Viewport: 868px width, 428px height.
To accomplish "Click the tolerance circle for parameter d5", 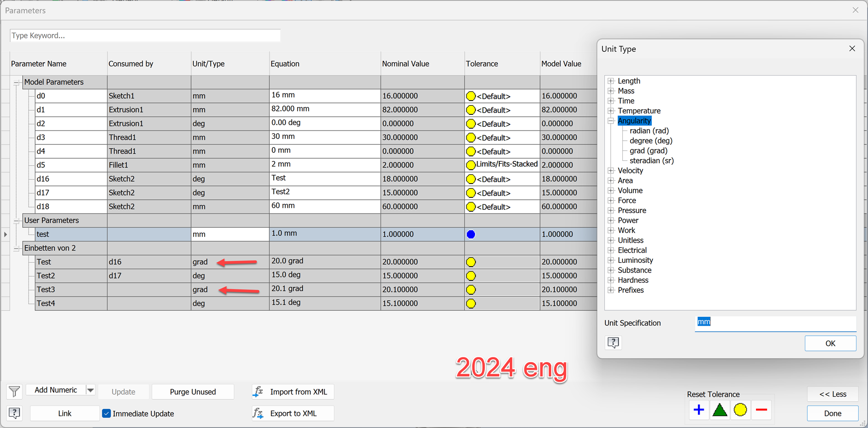I will [471, 165].
